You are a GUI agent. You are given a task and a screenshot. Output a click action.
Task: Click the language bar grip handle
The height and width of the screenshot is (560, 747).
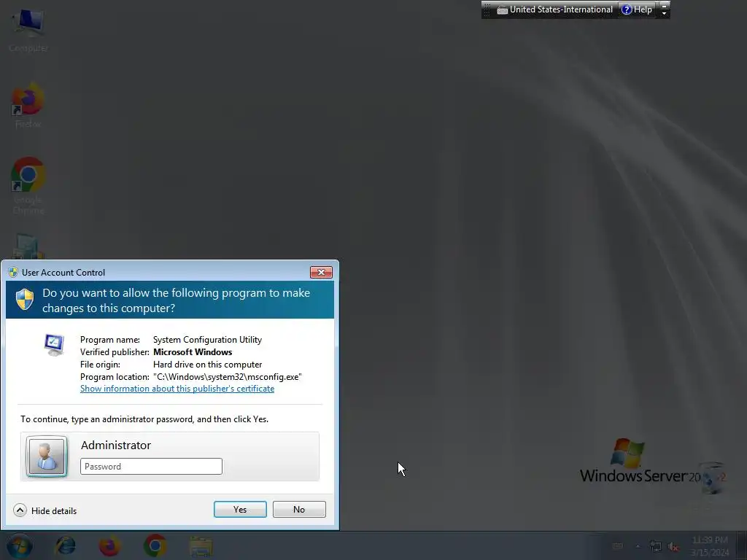tap(487, 9)
